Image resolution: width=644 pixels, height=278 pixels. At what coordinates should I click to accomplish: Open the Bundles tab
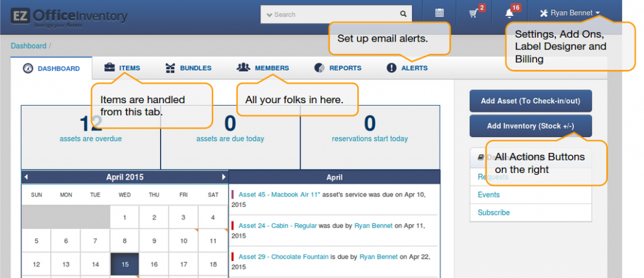[x=188, y=68]
